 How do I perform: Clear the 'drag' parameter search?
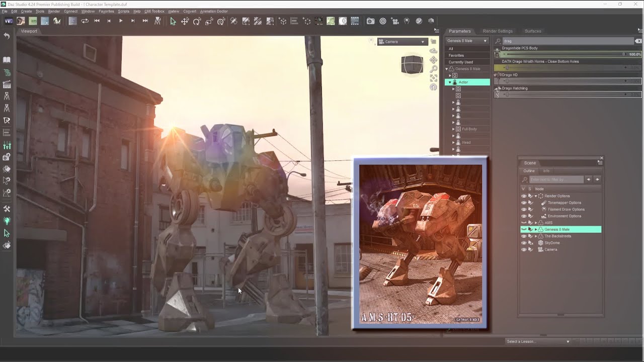[x=639, y=41]
